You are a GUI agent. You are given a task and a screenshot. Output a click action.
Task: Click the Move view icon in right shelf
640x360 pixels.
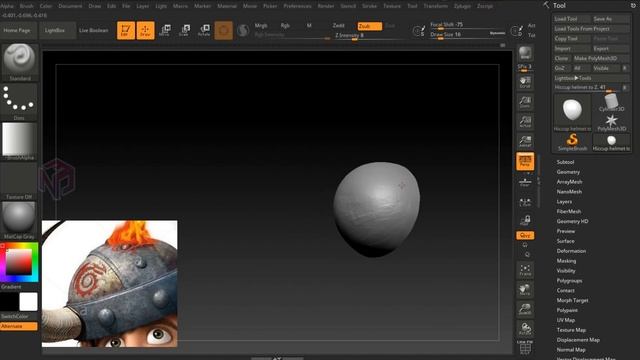click(x=525, y=290)
